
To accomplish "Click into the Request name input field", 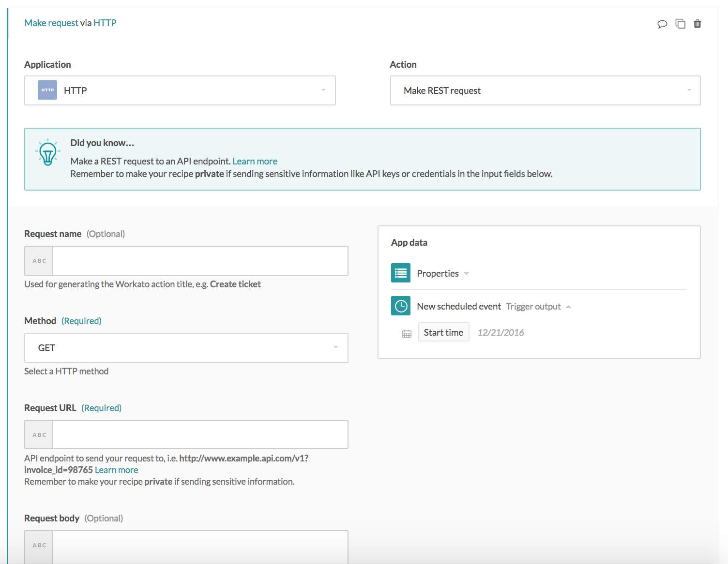I will 200,261.
